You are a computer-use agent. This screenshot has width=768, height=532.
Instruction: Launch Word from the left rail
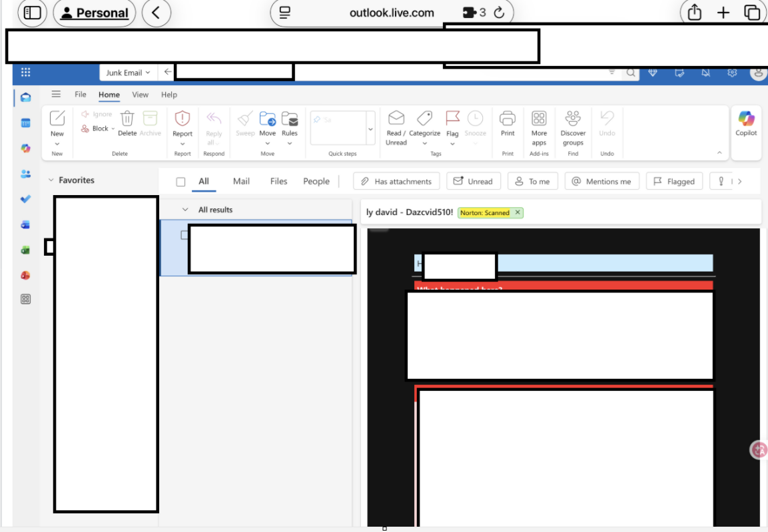point(25,224)
